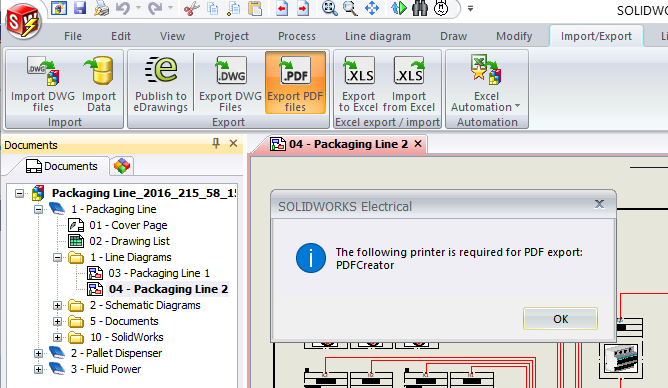Viewport: 668px width, 388px height.
Task: Select the Packaging Line_2016 project name
Action: coord(144,193)
